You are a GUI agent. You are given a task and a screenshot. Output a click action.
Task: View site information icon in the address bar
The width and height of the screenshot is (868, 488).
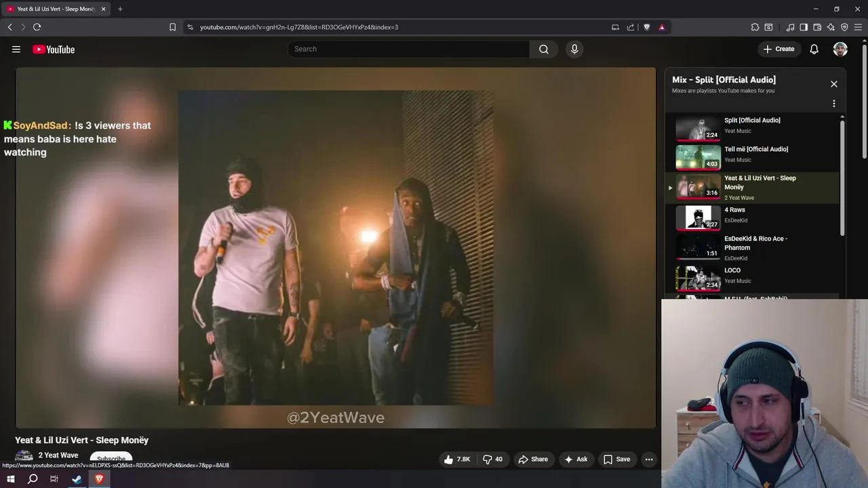pyautogui.click(x=190, y=27)
